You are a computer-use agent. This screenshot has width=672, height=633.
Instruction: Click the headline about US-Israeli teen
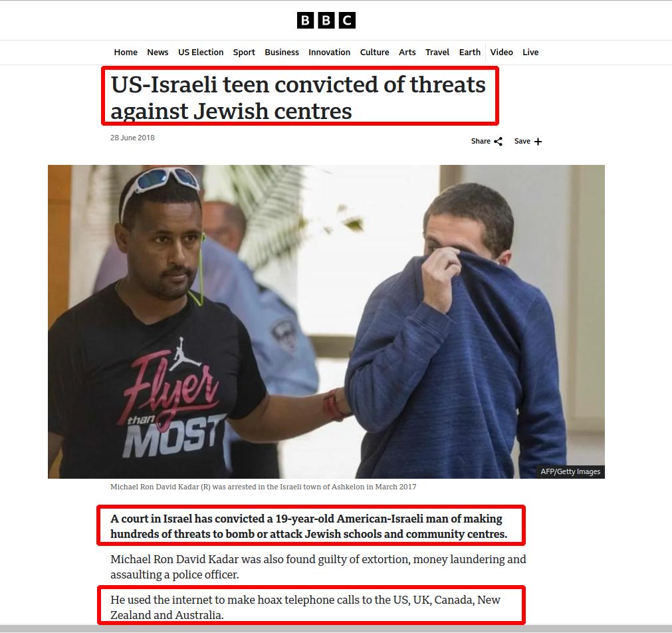point(298,98)
